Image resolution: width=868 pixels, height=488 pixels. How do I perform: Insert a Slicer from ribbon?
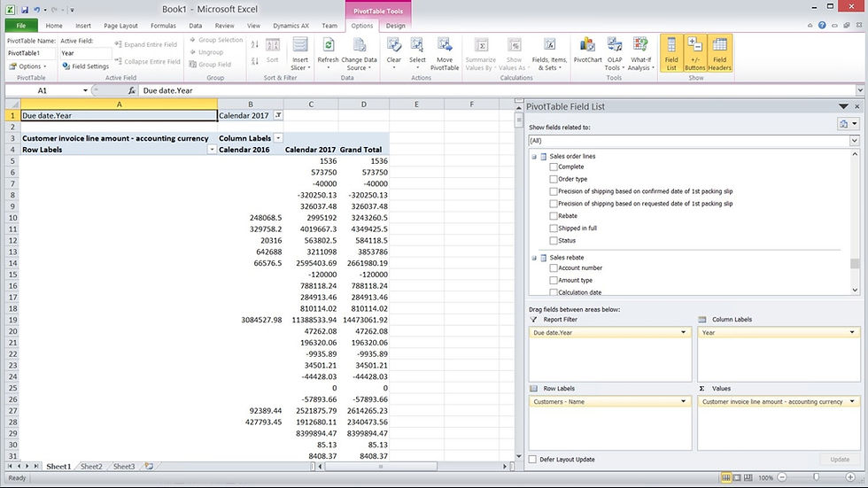300,54
